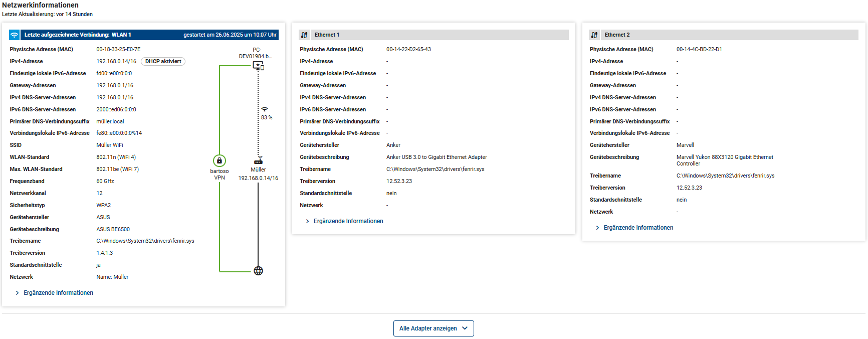Click the Ethernet 1 driver path fenrir.sys

tap(435, 169)
